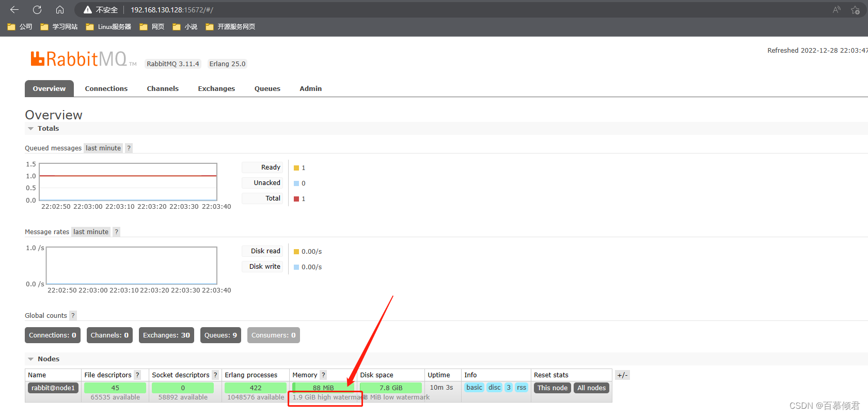
Task: Click the Erlang 25.0 version label
Action: (x=228, y=64)
